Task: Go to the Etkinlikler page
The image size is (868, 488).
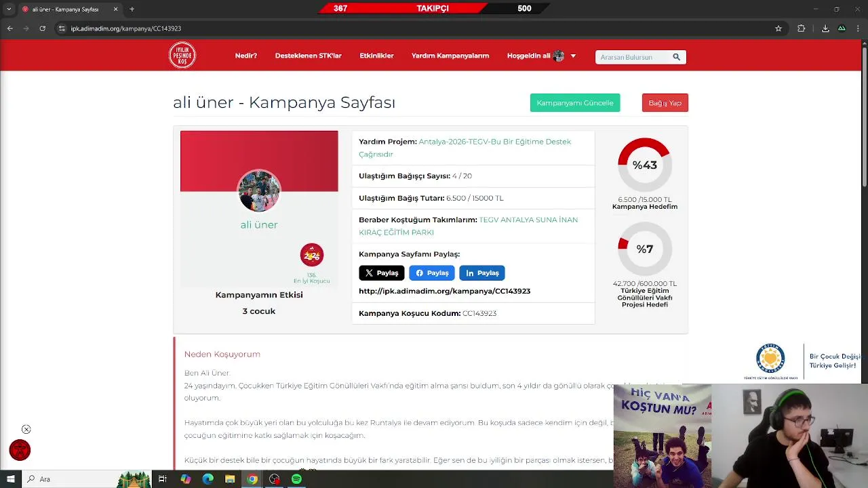Action: click(376, 56)
